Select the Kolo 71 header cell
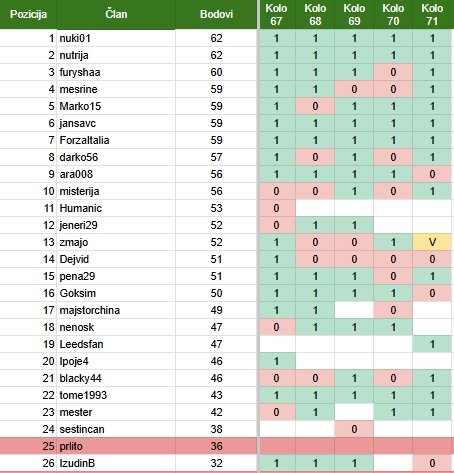 [x=432, y=14]
